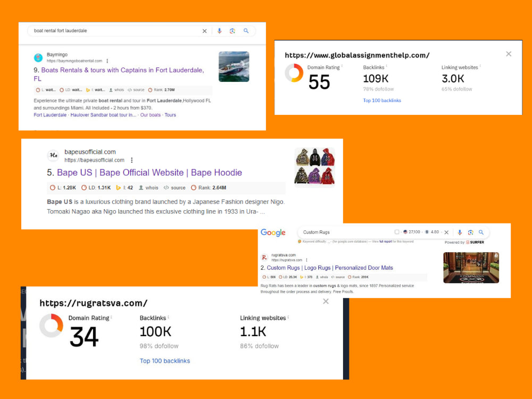This screenshot has height=399, width=532.
Task: Click the 'L: wait...' metric in Baymingo result
Action: pyautogui.click(x=46, y=90)
